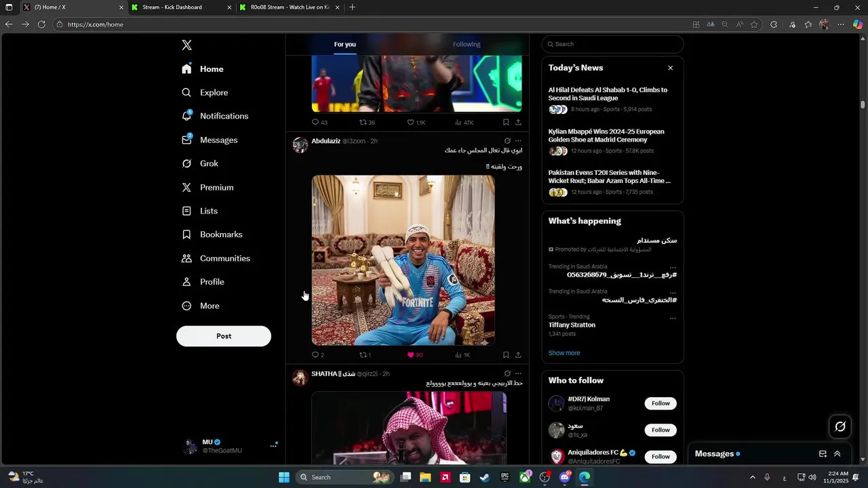This screenshot has height=488, width=868.
Task: Click the X search field
Action: coord(612,44)
